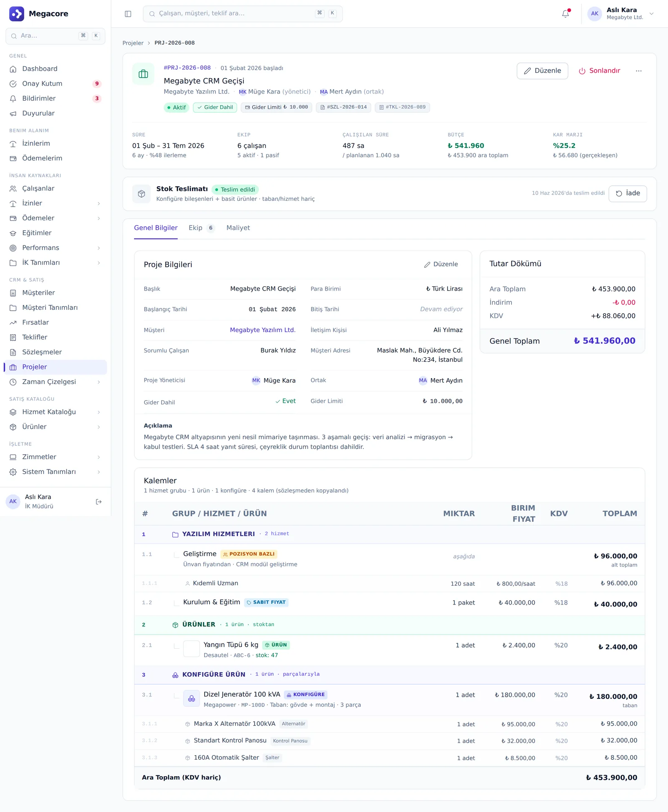Expand the Performans submenu
The height and width of the screenshot is (812, 668).
point(99,248)
